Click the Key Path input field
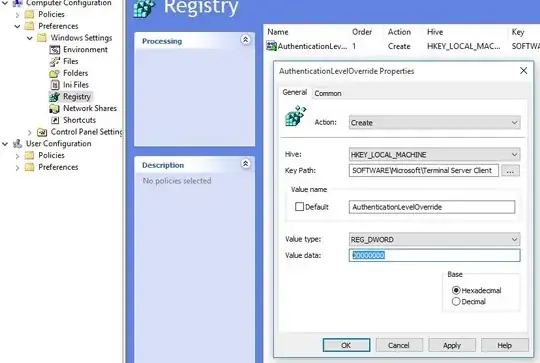 (x=424, y=170)
